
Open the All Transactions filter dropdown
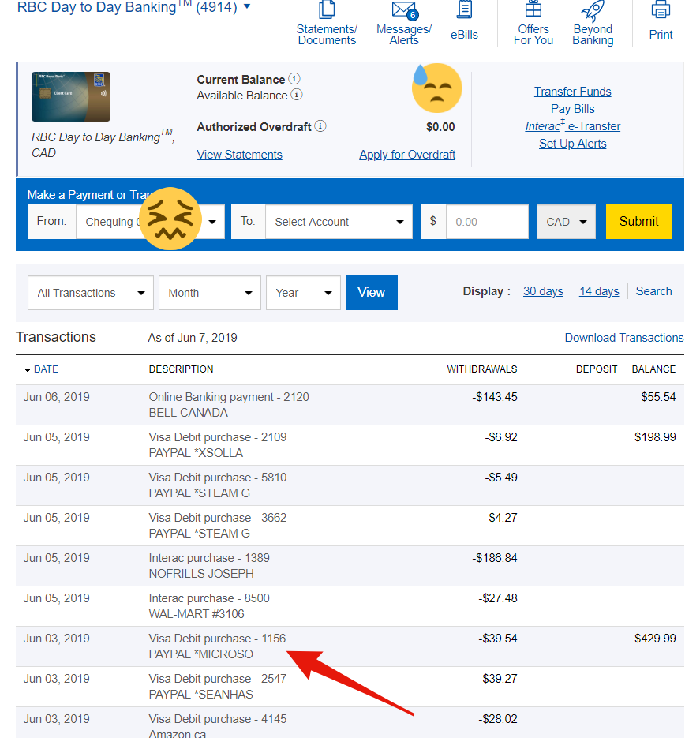coord(91,293)
